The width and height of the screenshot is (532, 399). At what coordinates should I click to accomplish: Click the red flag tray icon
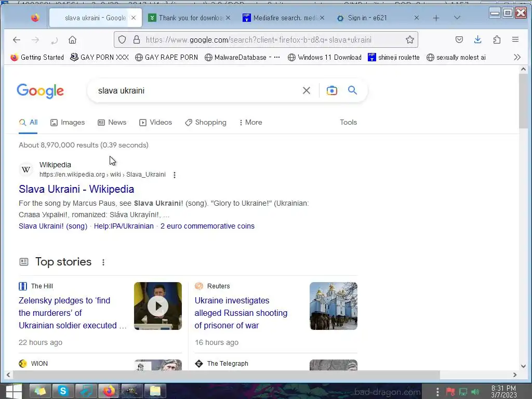click(x=450, y=392)
